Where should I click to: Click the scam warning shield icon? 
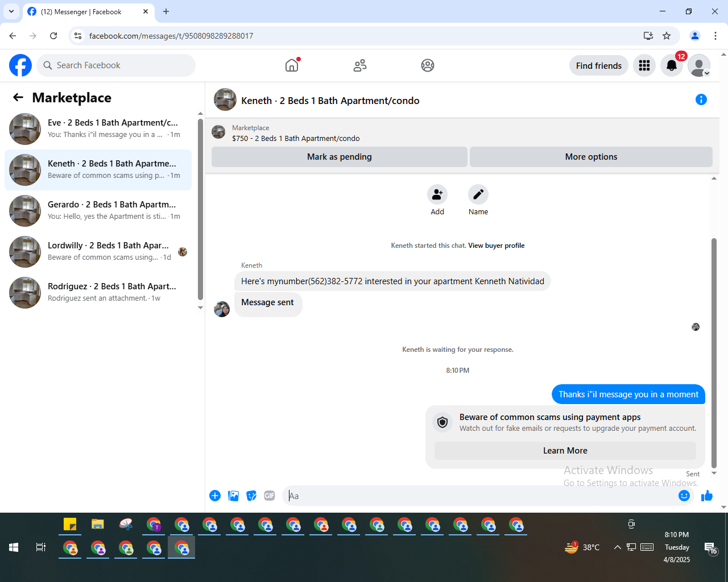(x=442, y=422)
